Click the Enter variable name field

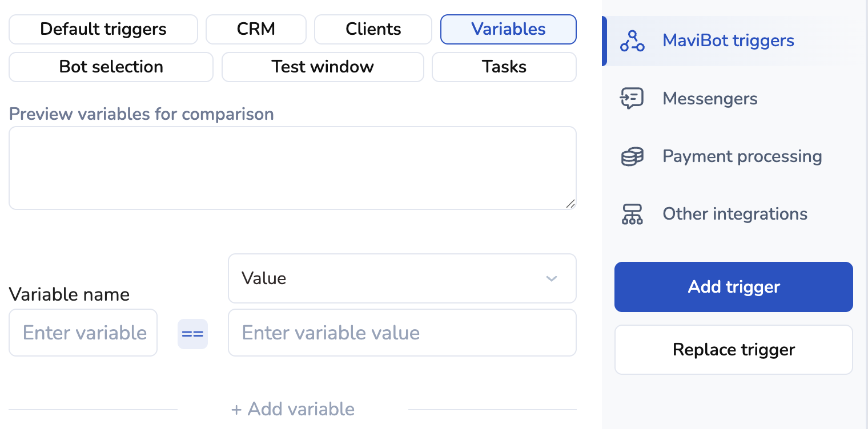point(83,333)
